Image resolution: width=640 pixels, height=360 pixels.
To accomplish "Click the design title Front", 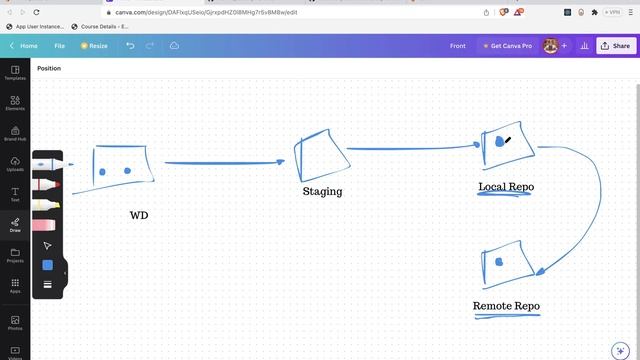I will click(x=458, y=46).
